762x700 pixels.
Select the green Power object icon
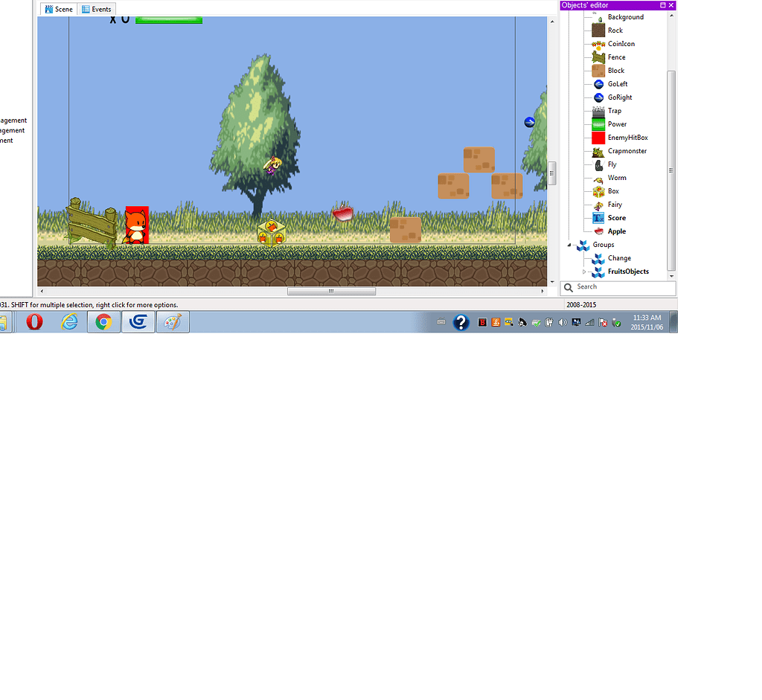point(598,124)
